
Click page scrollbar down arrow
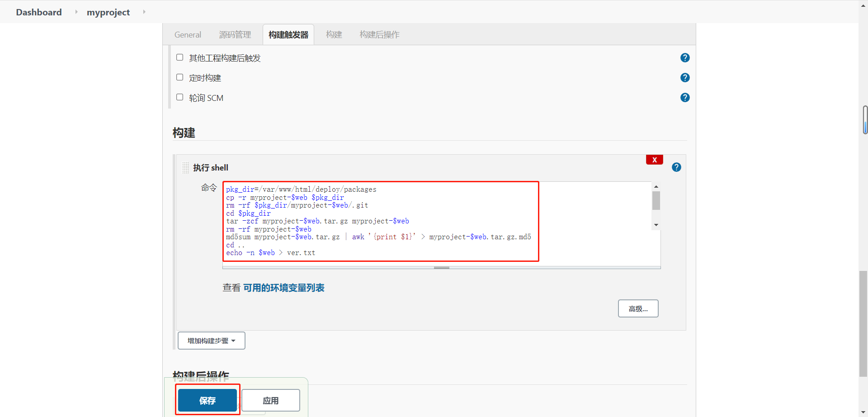[863, 413]
